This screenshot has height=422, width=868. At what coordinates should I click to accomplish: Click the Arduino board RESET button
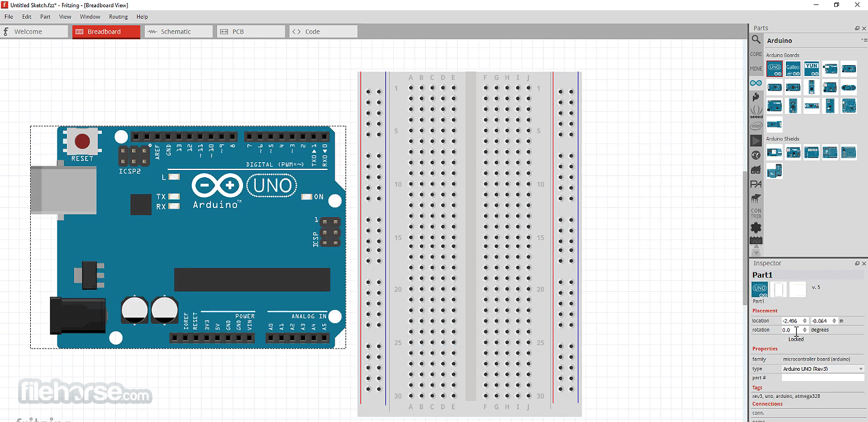point(82,142)
